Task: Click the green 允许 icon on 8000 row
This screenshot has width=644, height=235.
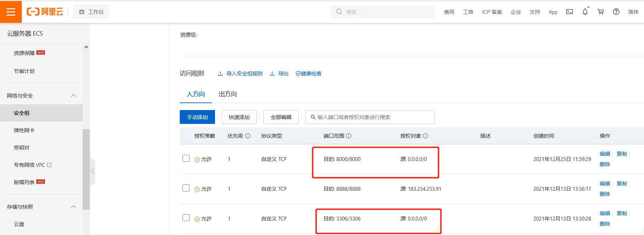Action: [197, 160]
